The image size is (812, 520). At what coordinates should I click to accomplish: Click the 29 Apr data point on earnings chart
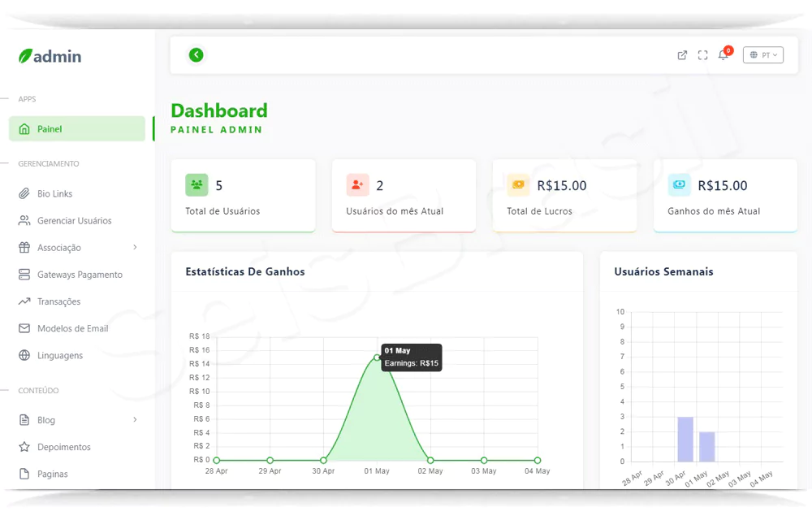click(x=270, y=460)
